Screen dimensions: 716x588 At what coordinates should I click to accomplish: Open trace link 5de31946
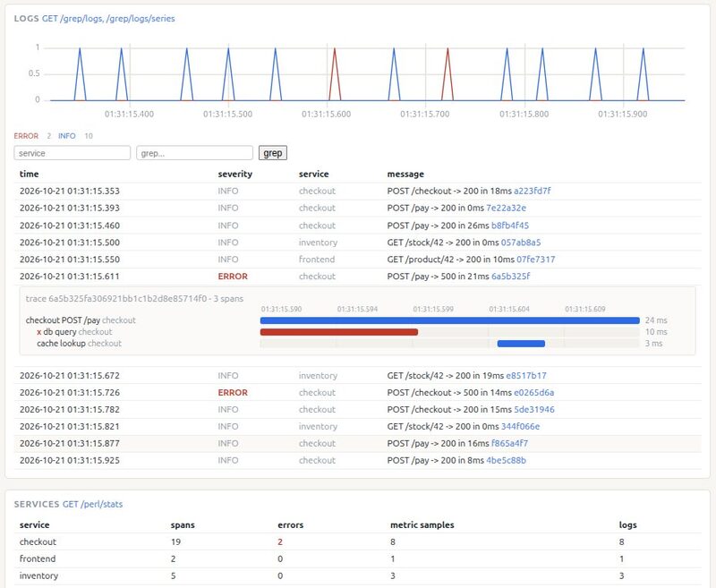[x=534, y=410]
